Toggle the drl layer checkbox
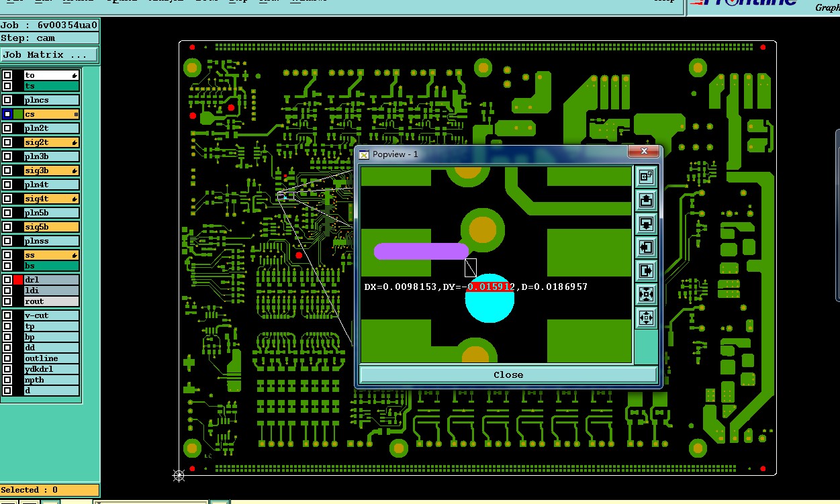The width and height of the screenshot is (840, 504). (7, 280)
